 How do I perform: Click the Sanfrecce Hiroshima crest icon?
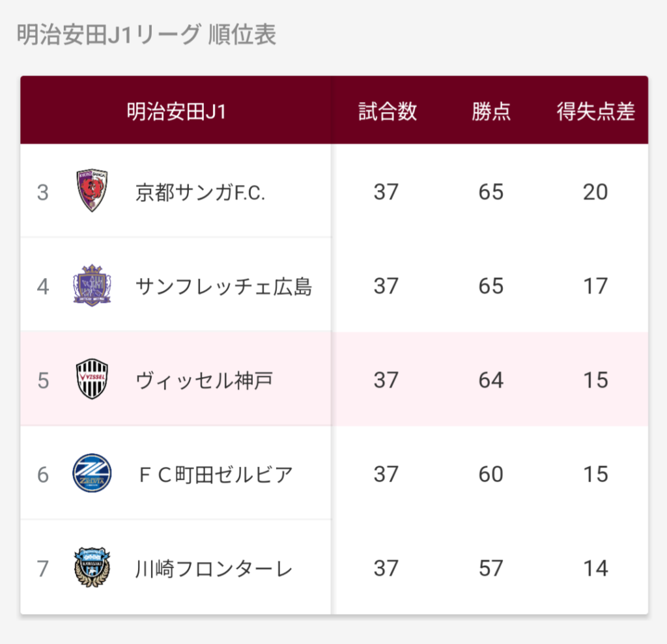click(92, 285)
